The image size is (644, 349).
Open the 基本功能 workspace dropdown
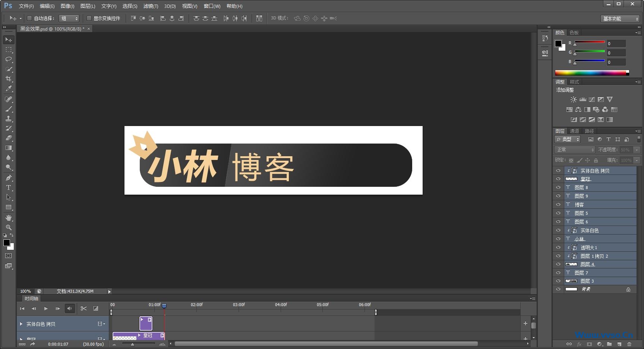coord(620,19)
